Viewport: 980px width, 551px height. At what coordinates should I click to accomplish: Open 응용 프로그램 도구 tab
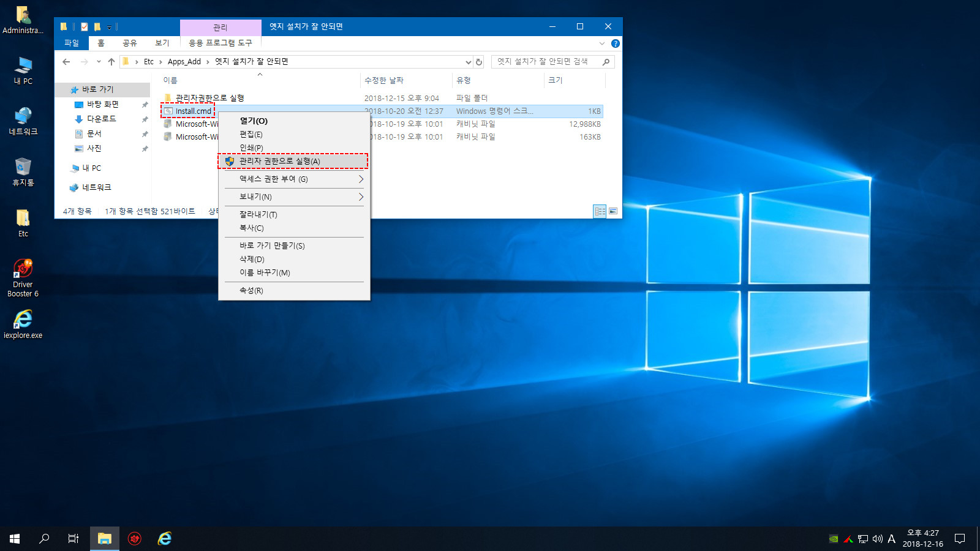(x=221, y=43)
